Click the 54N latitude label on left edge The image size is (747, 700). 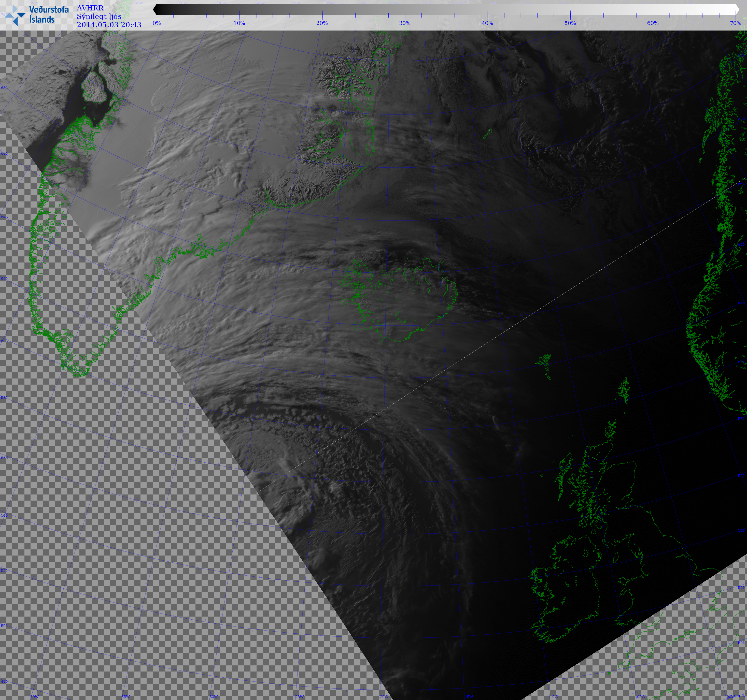click(x=5, y=516)
